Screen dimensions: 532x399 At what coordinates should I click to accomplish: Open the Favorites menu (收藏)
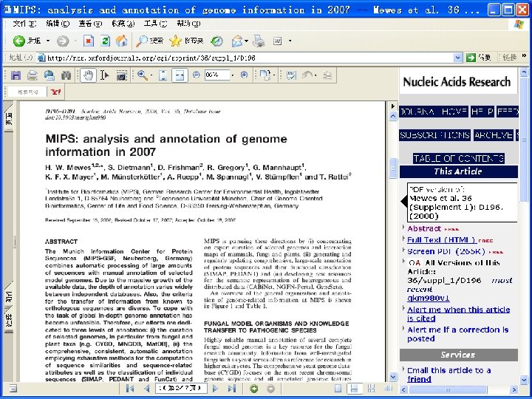123,24
